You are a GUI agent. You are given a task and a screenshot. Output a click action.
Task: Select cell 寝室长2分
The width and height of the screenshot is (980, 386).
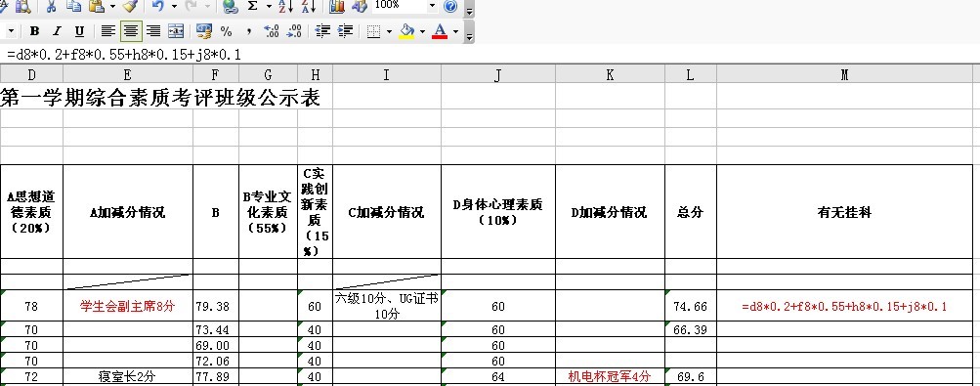click(128, 376)
